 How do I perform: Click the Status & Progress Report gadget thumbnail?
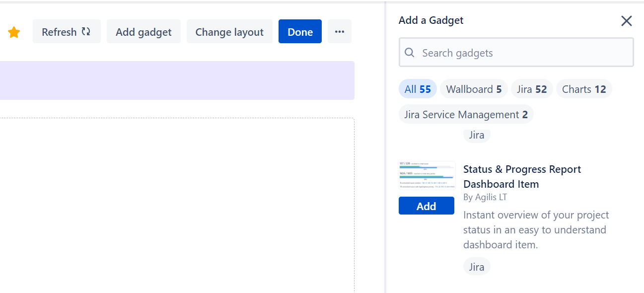click(427, 175)
